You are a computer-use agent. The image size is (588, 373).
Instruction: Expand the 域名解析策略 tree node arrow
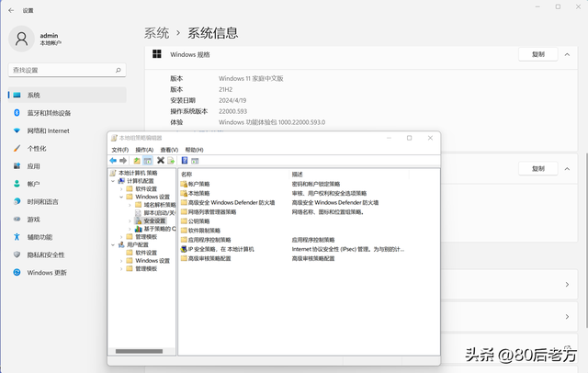(130, 205)
